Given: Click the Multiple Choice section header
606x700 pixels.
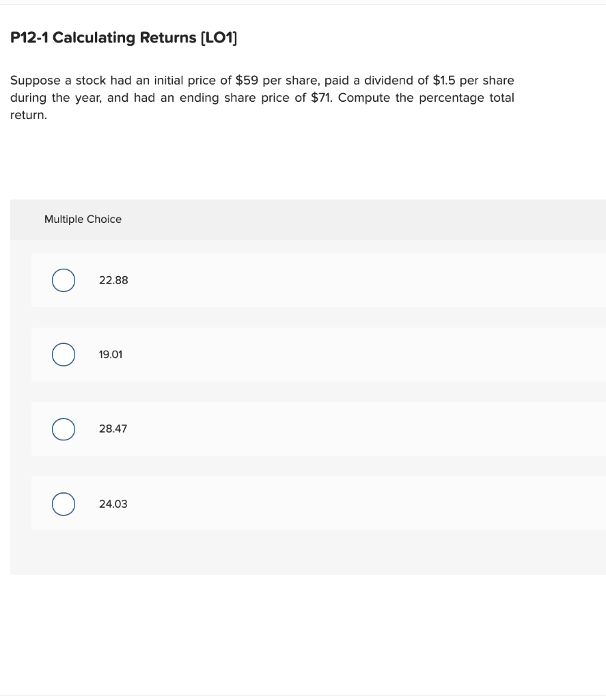Looking at the screenshot, I should pyautogui.click(x=83, y=219).
